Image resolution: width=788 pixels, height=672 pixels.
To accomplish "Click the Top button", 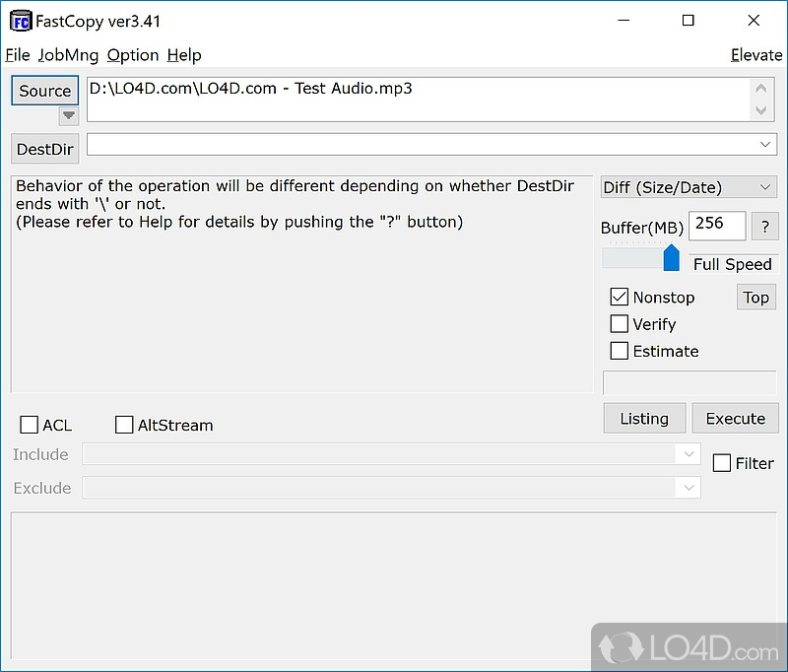I will click(755, 297).
